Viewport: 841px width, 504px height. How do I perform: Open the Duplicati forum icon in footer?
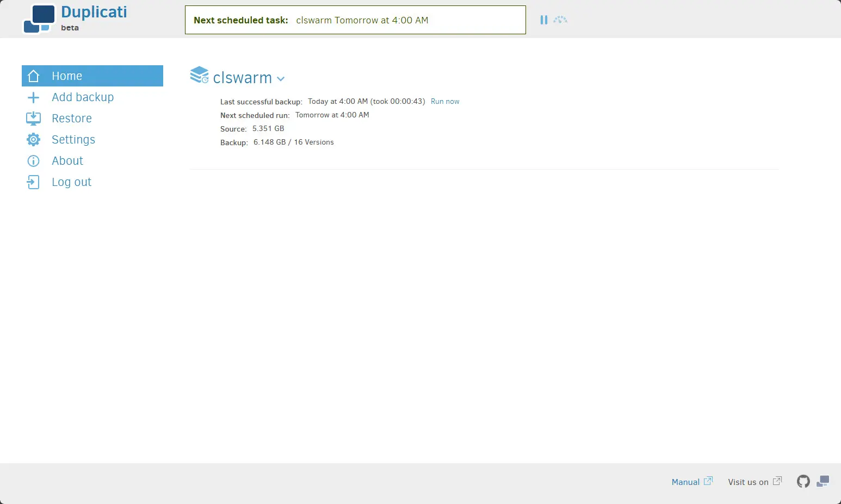[823, 481]
